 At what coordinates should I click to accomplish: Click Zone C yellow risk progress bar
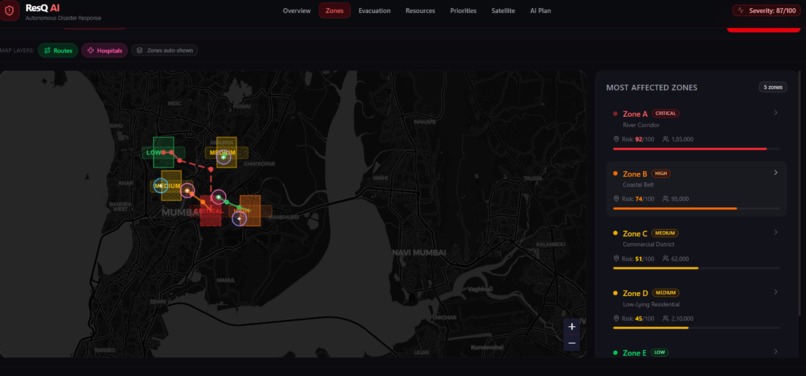point(696,268)
